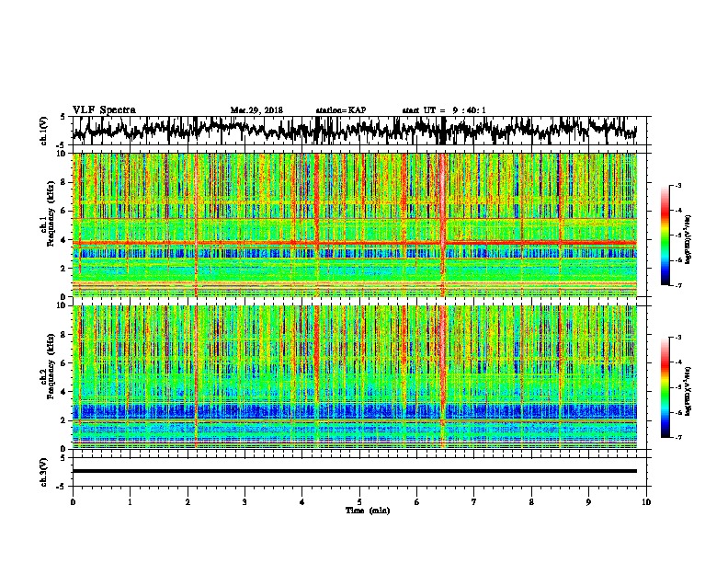Click time axis tick label "7"
The width and height of the screenshot is (728, 563).
pyautogui.click(x=474, y=502)
